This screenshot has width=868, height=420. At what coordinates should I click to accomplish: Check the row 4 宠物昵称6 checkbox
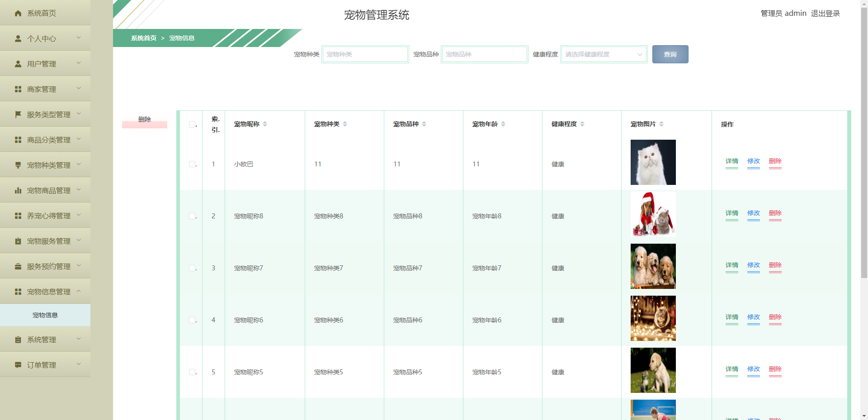(x=192, y=320)
